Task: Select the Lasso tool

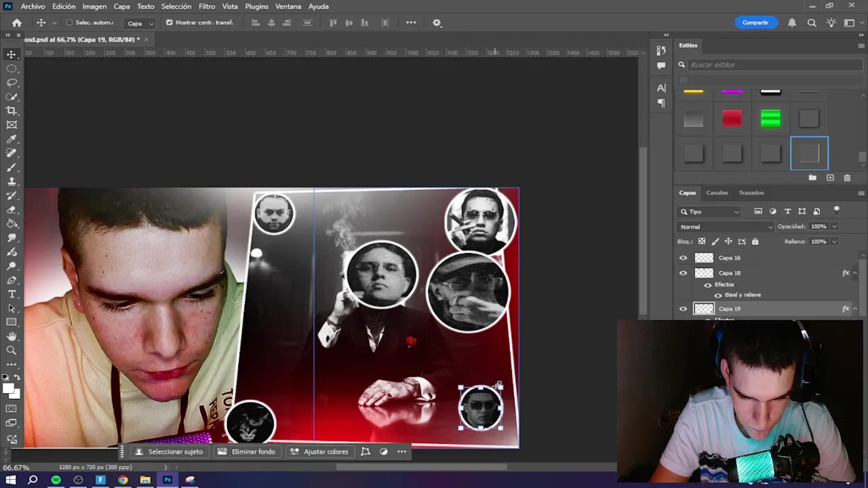Action: (12, 83)
